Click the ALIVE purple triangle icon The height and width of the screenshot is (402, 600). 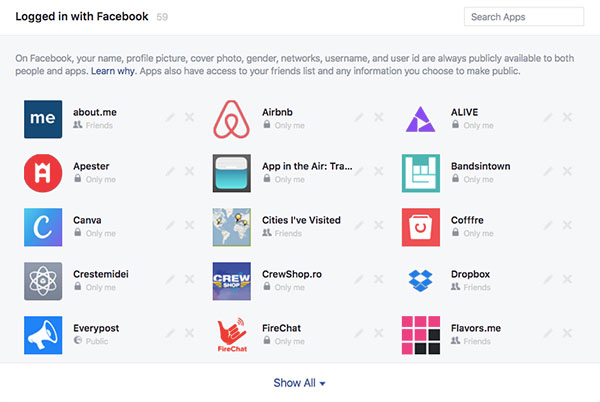click(420, 119)
